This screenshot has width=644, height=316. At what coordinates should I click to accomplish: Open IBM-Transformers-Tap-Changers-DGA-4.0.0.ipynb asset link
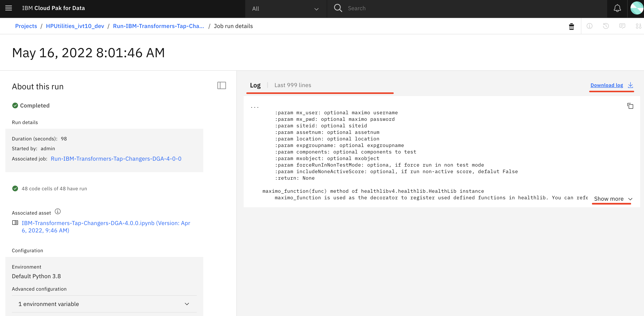(x=106, y=227)
